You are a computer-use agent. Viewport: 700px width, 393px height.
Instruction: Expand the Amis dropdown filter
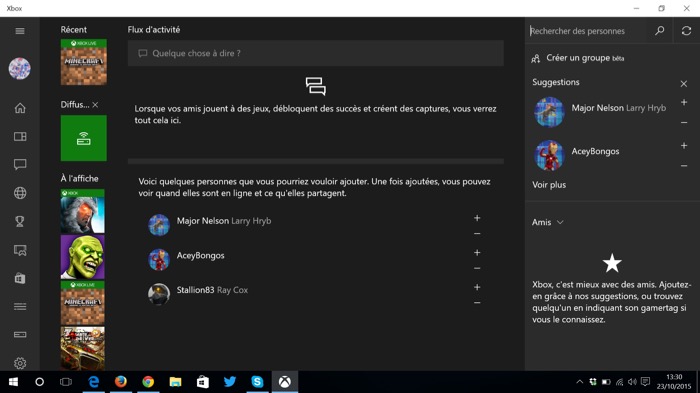[x=547, y=222]
